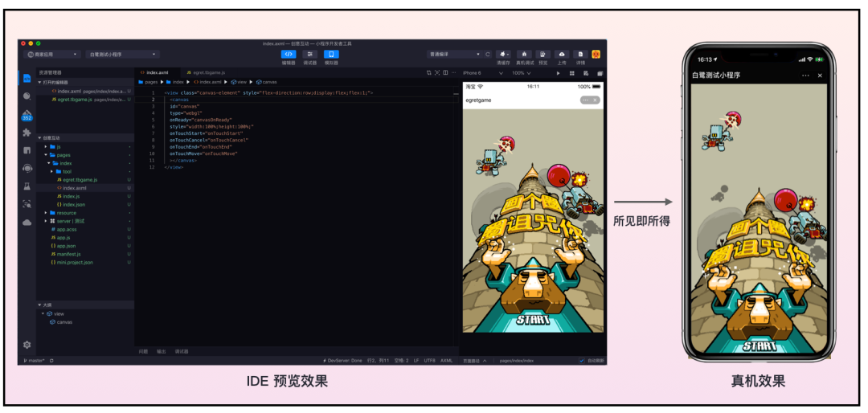Click the 预览 preview icon
This screenshot has height=413, width=868.
pyautogui.click(x=543, y=55)
